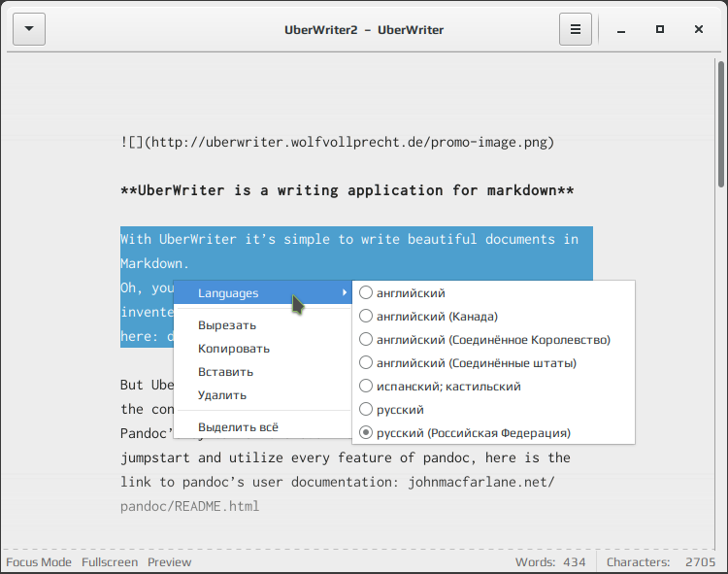Minimize the UberWriter window
The image size is (728, 574).
coord(621,30)
